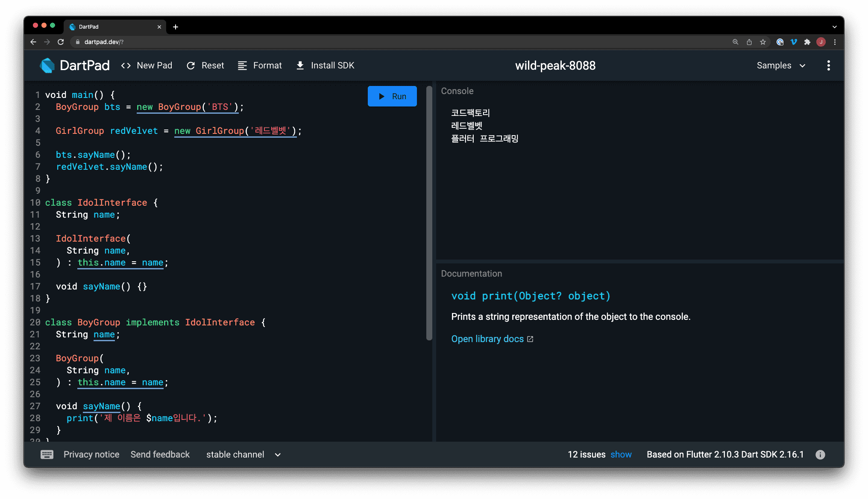Screen dimensions: 868x499
Task: Reset the pad code
Action: [205, 65]
